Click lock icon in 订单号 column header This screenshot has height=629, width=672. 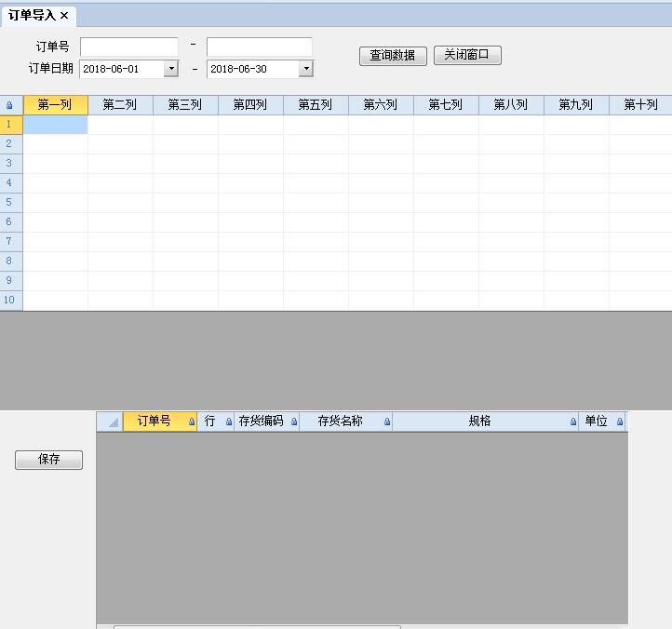click(192, 422)
